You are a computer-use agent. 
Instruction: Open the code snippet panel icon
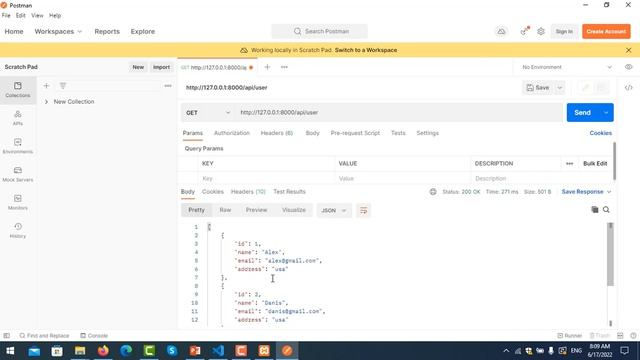(629, 88)
